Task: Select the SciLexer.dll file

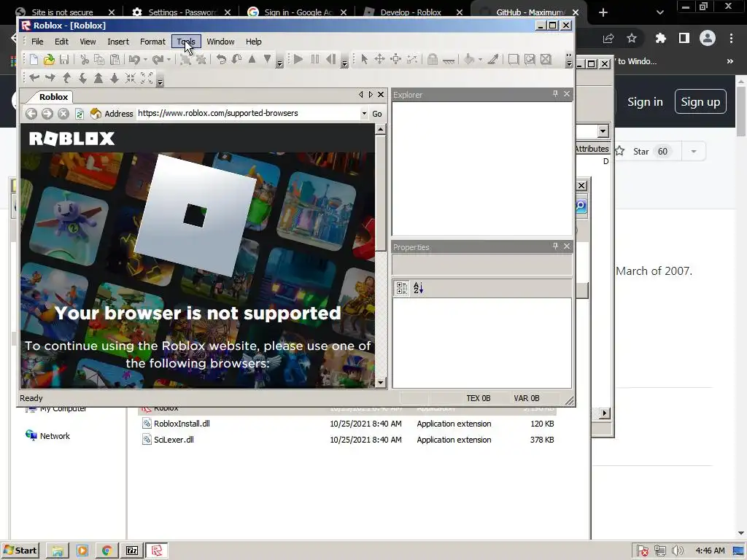Action: point(174,440)
